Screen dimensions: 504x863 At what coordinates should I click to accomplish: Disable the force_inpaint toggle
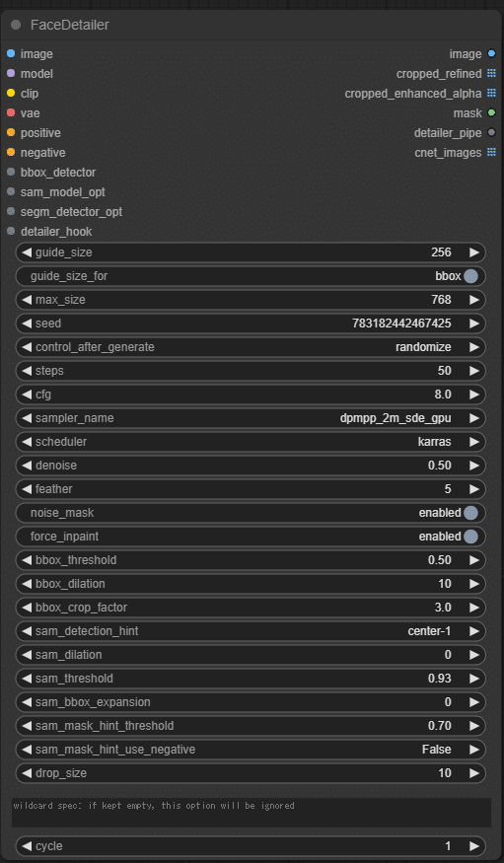[x=470, y=537]
